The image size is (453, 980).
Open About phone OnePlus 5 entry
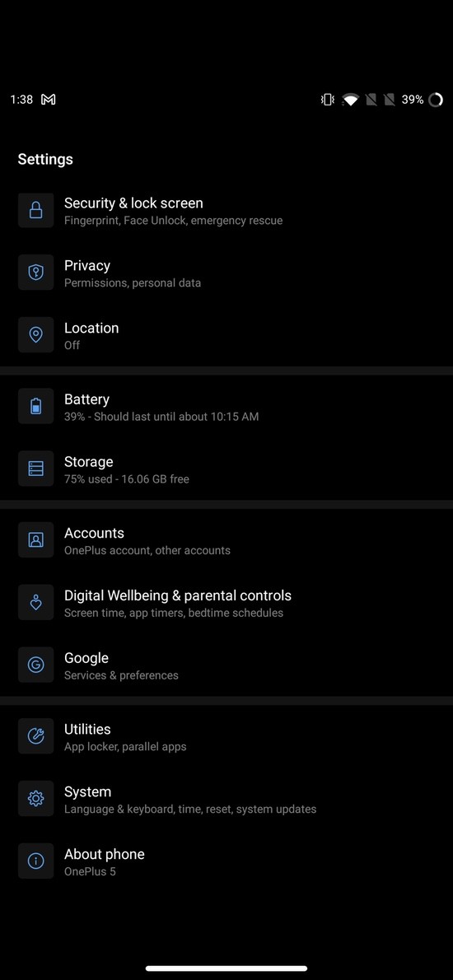(x=226, y=862)
